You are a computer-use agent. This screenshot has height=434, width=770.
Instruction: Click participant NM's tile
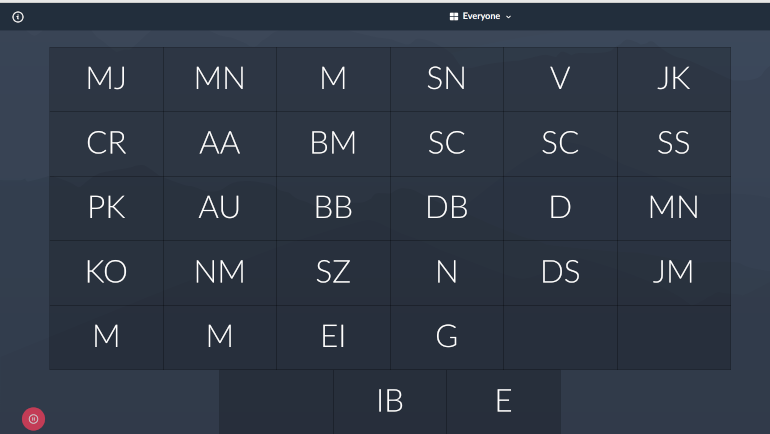(220, 273)
